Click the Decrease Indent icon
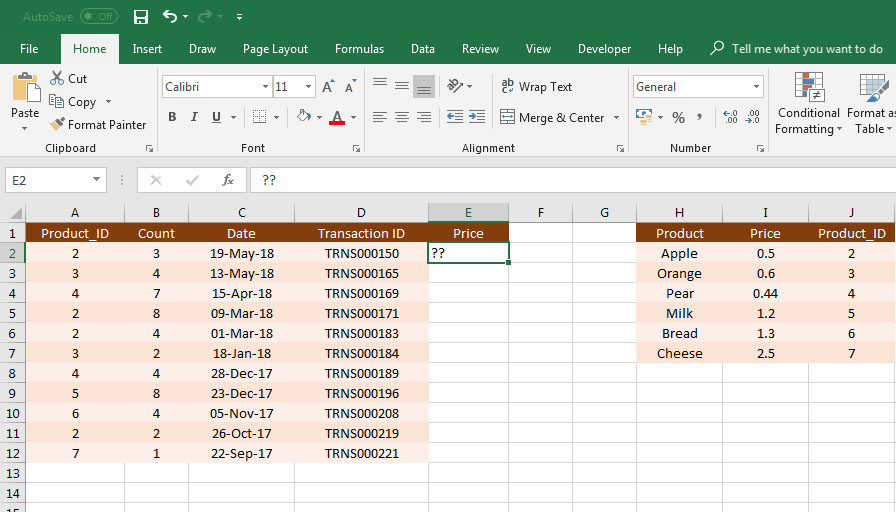 [x=455, y=117]
